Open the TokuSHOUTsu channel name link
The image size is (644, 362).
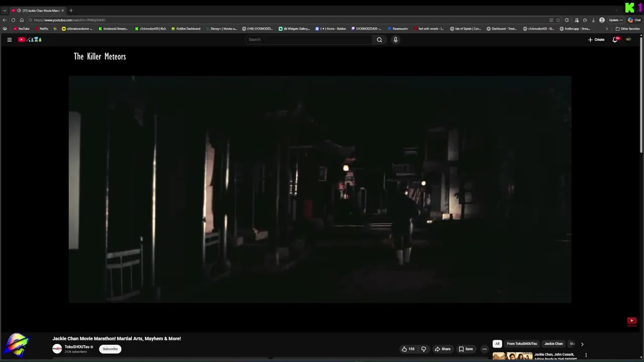pos(77,347)
